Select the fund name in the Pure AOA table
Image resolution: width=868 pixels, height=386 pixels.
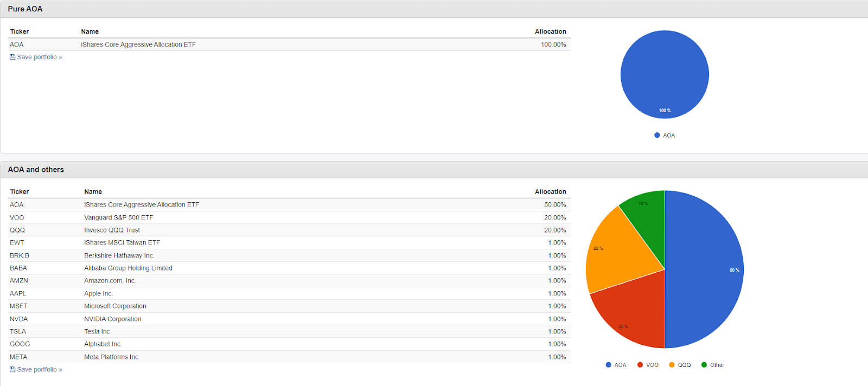point(138,44)
